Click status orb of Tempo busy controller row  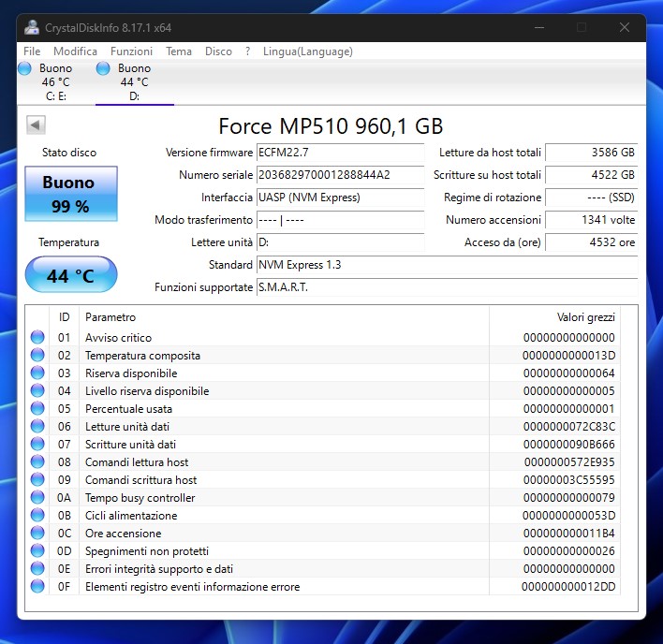click(37, 497)
